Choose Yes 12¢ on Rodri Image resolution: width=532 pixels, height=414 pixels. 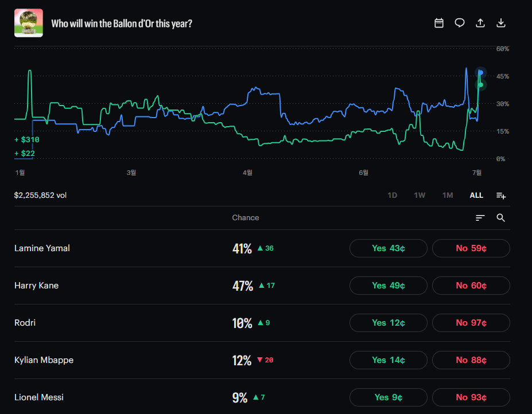(389, 323)
